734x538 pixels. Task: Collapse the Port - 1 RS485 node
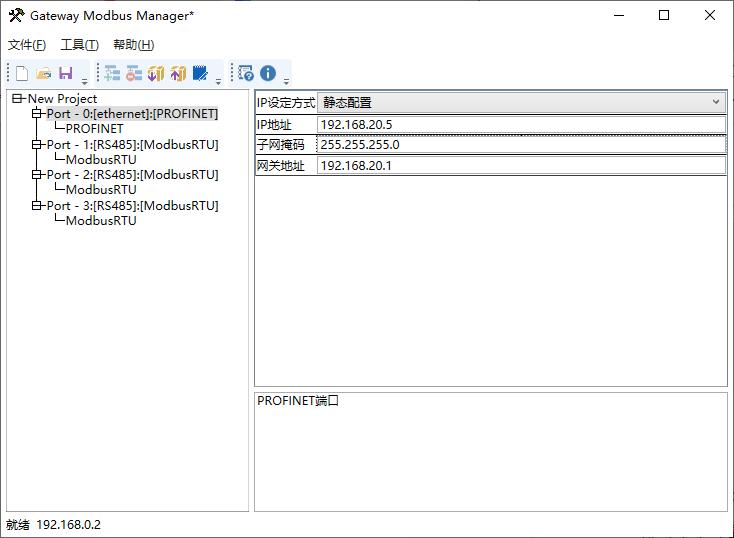click(x=37, y=145)
